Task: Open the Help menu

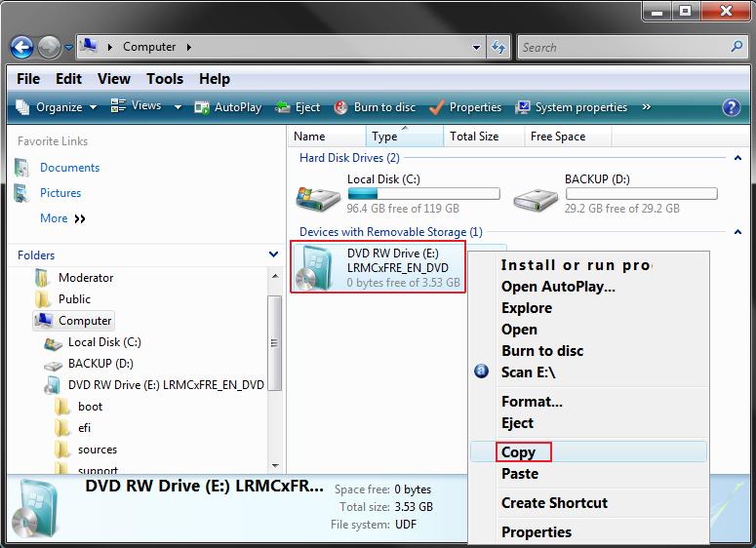Action: pyautogui.click(x=215, y=79)
